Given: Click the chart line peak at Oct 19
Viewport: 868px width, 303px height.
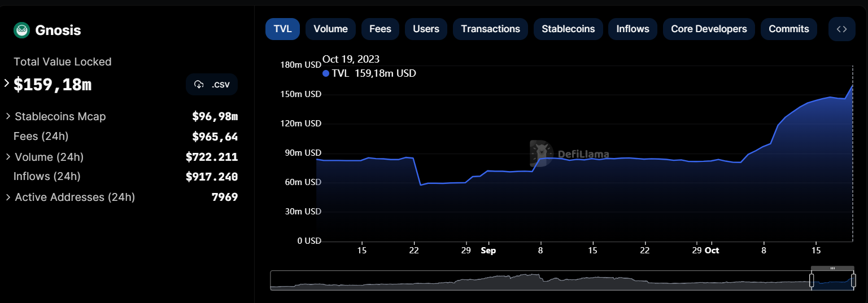Looking at the screenshot, I should 852,86.
